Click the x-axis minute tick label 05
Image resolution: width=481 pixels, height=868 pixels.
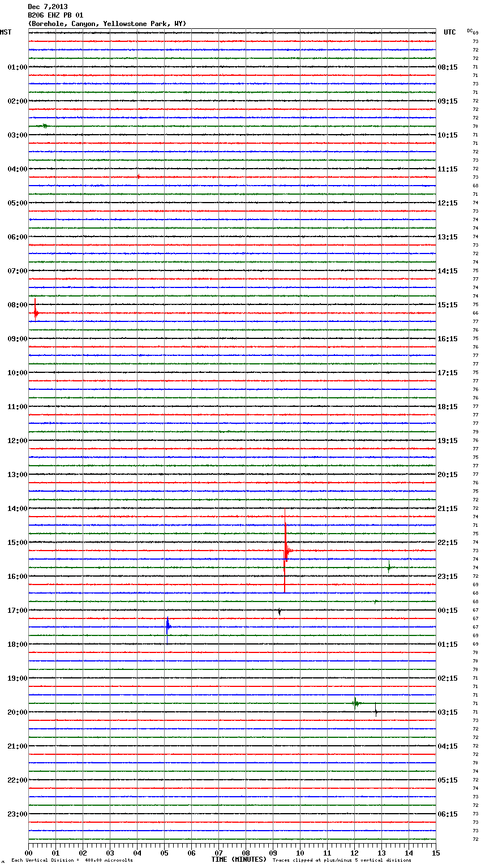pyautogui.click(x=164, y=853)
